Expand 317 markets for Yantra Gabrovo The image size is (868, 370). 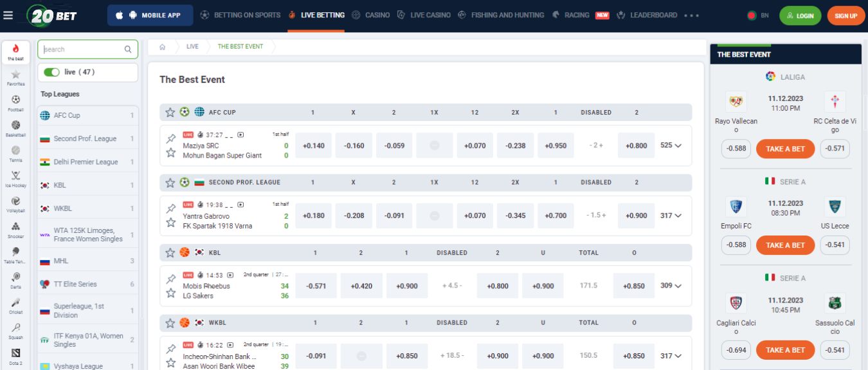tap(671, 216)
